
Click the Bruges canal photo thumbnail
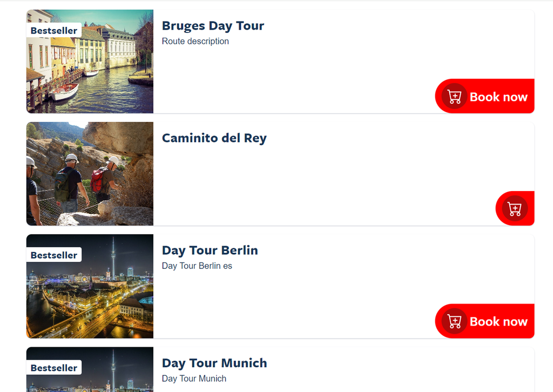coord(90,62)
